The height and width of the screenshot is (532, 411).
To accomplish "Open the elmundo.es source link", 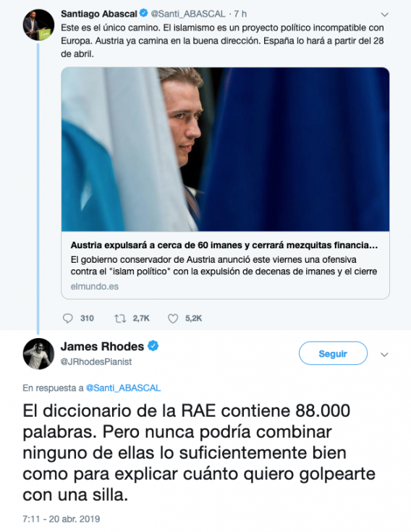I will tap(95, 287).
